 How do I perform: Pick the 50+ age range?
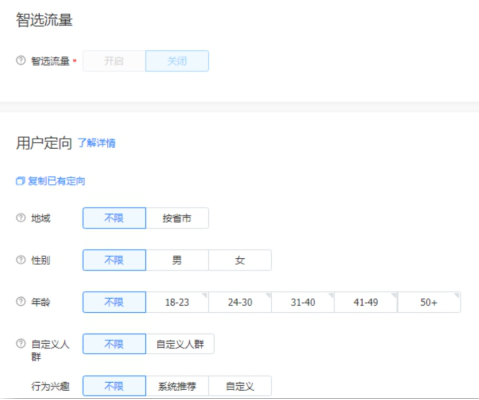pyautogui.click(x=429, y=302)
